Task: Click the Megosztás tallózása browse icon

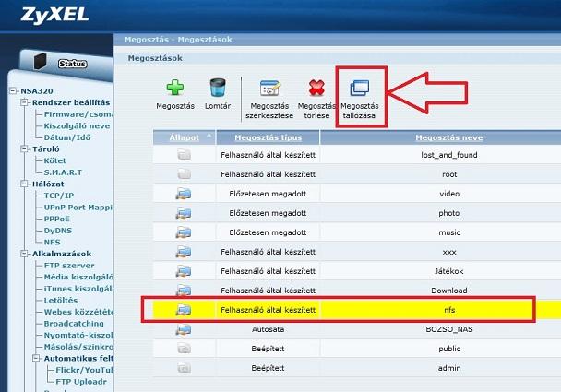Action: 360,88
